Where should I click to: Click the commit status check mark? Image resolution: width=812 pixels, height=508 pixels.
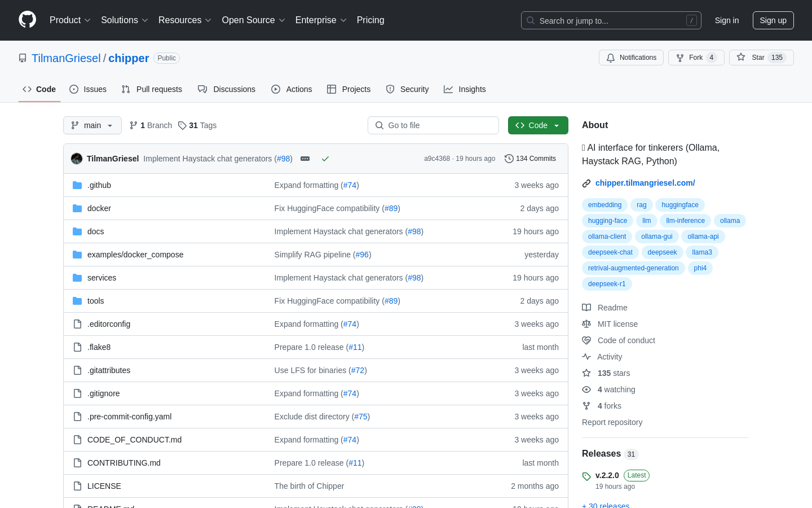(325, 159)
